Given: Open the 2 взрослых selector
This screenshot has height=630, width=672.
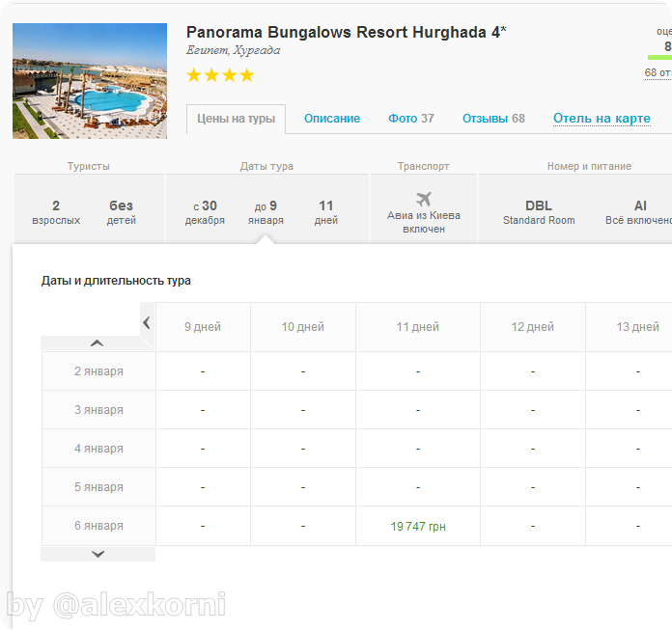Looking at the screenshot, I should click(x=56, y=212).
